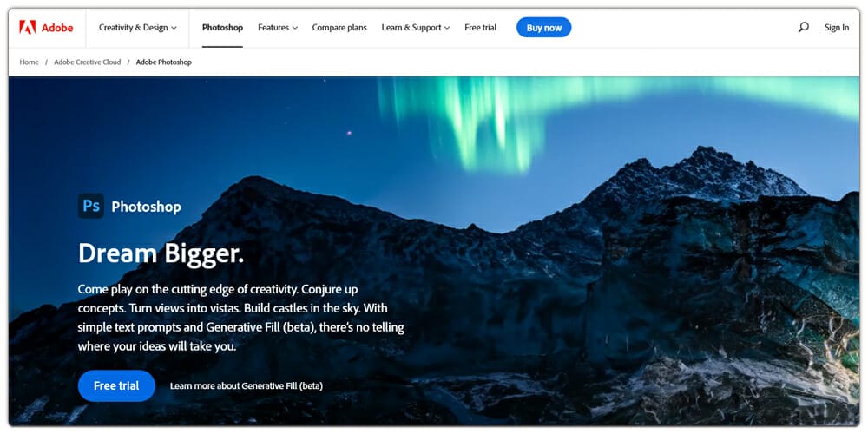Click the Photoshop label beside Ps icon

click(146, 207)
